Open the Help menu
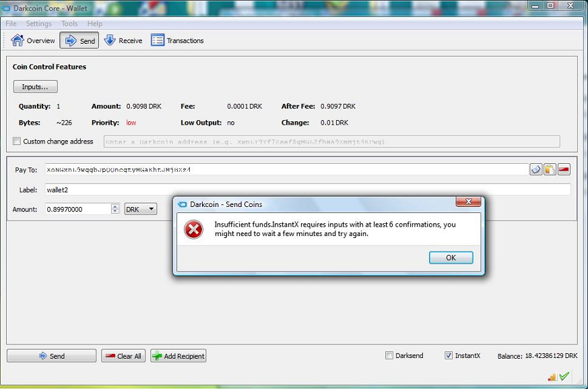The height and width of the screenshot is (389, 588). pos(95,24)
